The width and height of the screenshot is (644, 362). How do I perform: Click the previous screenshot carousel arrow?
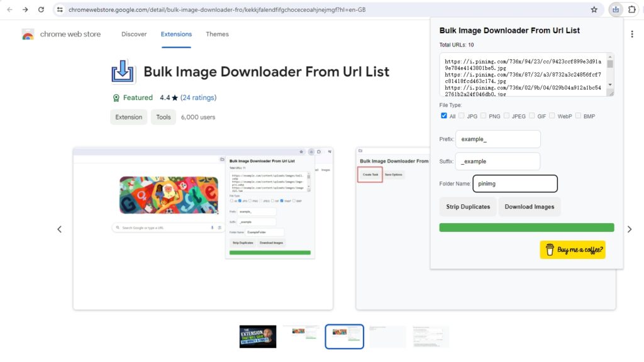60,229
